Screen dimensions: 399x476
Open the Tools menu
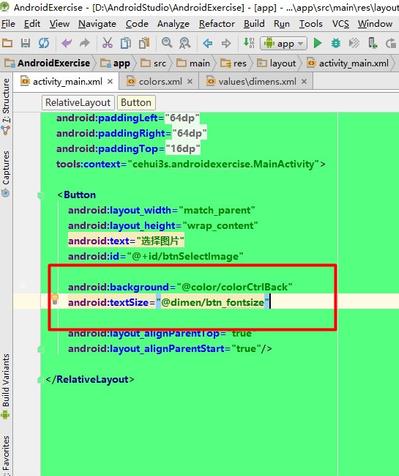311,24
